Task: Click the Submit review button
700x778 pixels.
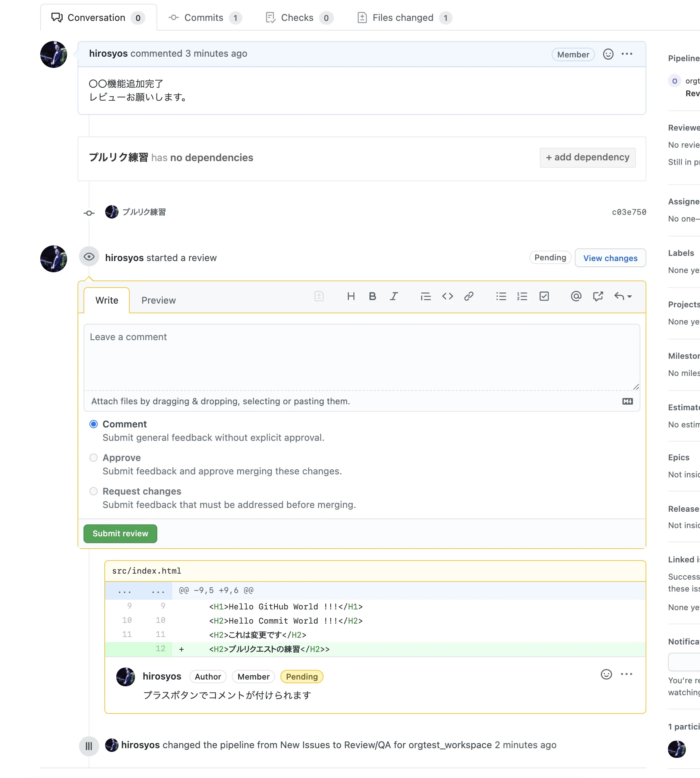Action: (120, 533)
